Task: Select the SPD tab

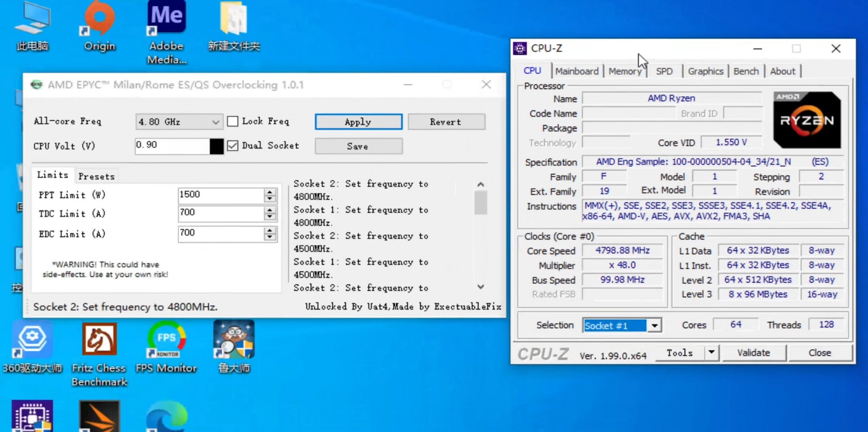Action: (x=664, y=71)
